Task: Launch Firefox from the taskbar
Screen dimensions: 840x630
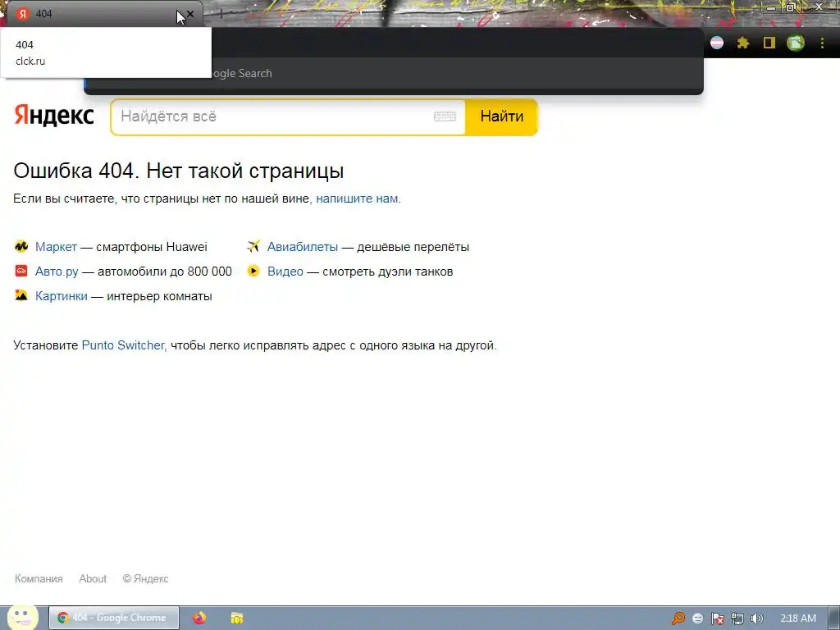Action: point(199,618)
